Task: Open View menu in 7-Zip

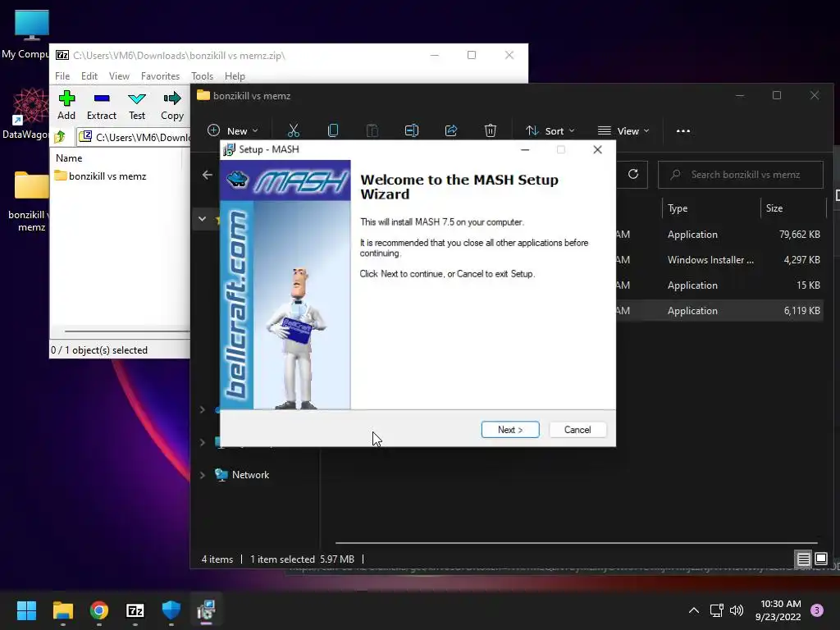Action: click(119, 76)
